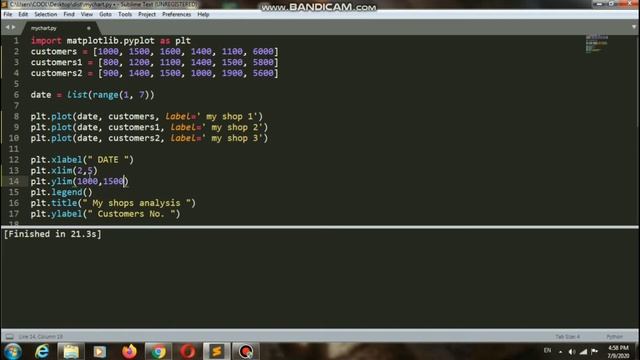The height and width of the screenshot is (360, 640).
Task: Click line number 11 in the gutter
Action: 14,149
